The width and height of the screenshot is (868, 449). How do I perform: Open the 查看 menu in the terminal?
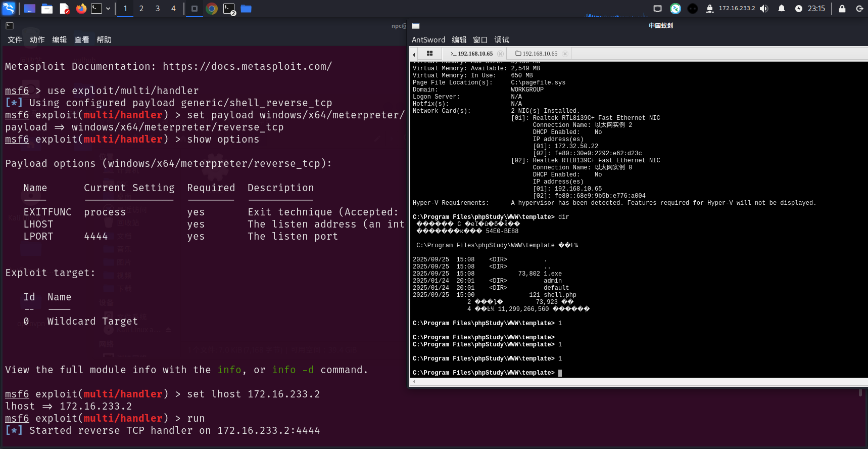pos(81,40)
